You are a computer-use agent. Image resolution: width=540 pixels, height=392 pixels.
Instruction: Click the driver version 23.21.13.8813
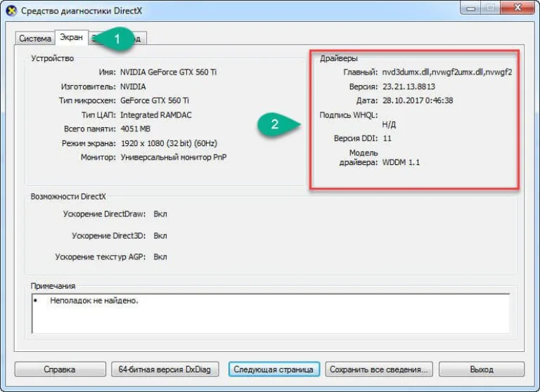[409, 86]
